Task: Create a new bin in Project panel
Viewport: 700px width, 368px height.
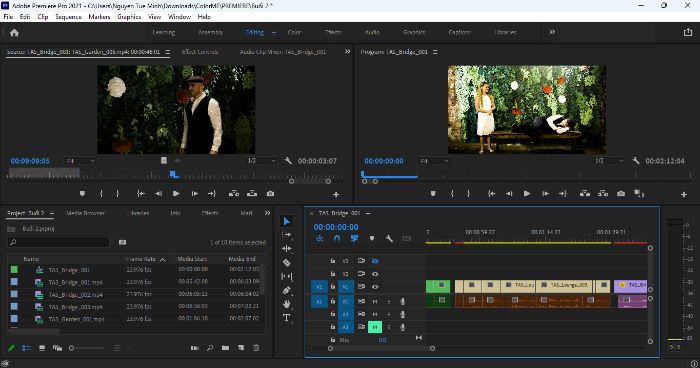Action: tap(225, 348)
